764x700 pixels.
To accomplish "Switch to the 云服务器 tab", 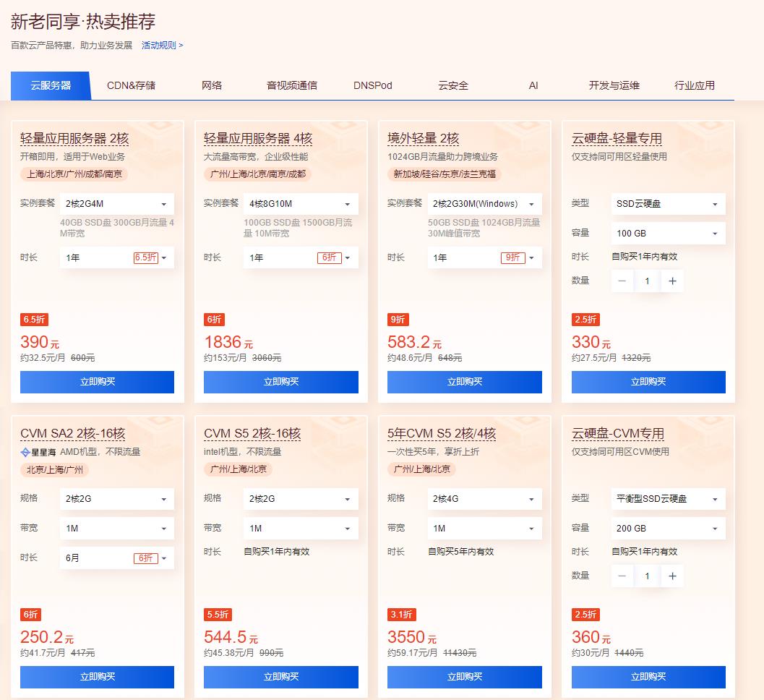I will click(51, 85).
